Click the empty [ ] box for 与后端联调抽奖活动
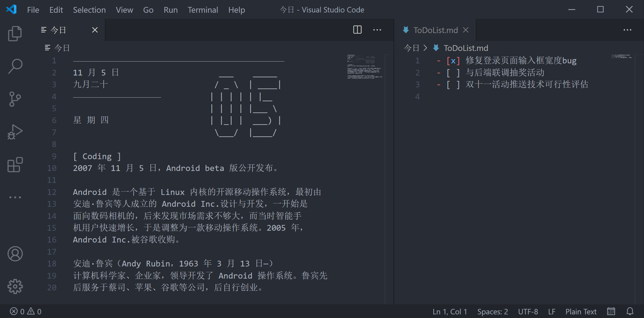The height and width of the screenshot is (318, 644). coord(453,73)
